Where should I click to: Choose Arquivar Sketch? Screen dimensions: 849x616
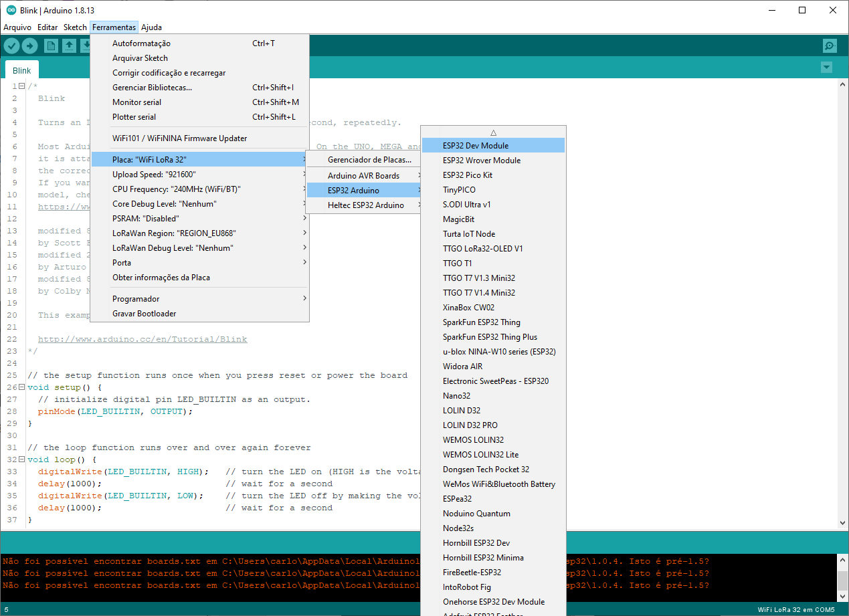(x=199, y=58)
